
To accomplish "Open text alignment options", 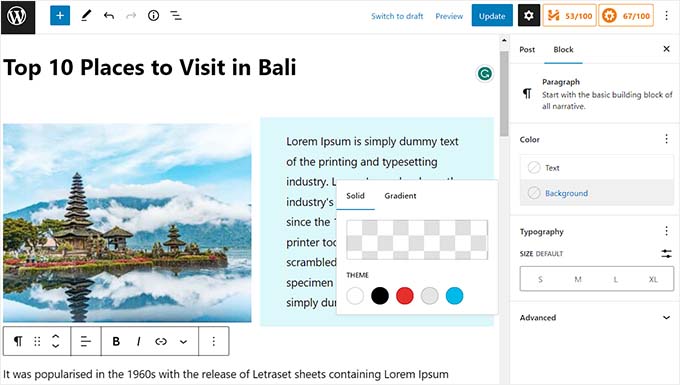I will click(86, 341).
